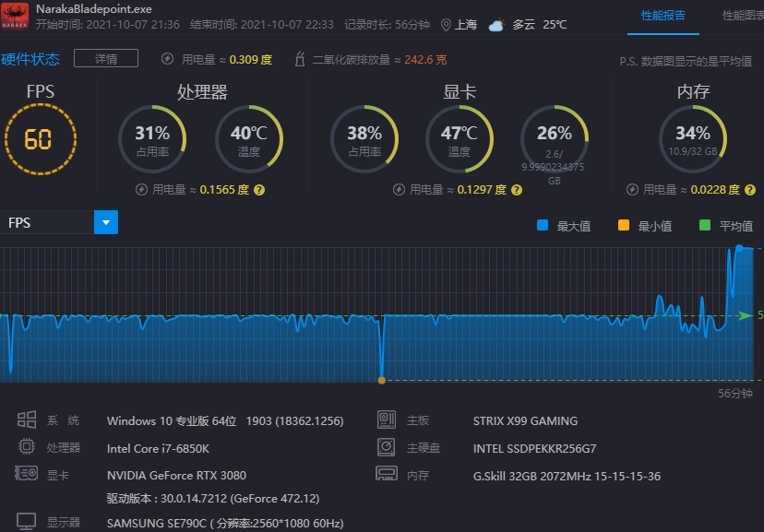Click the help question mark after 0.1297 度
The height and width of the screenshot is (532, 764).
pyautogui.click(x=517, y=190)
